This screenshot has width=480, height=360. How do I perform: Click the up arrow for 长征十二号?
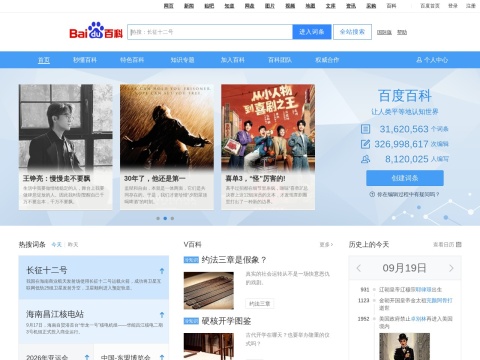162,271
